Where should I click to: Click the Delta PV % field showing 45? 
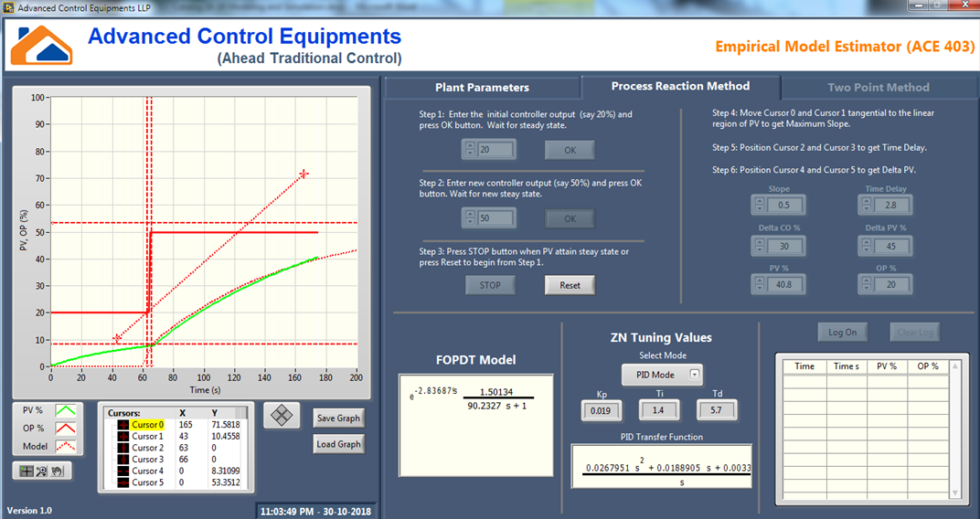pyautogui.click(x=892, y=246)
